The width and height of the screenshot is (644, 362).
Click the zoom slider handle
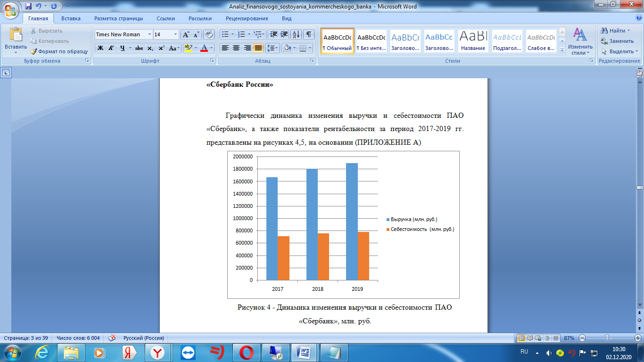pyautogui.click(x=608, y=338)
